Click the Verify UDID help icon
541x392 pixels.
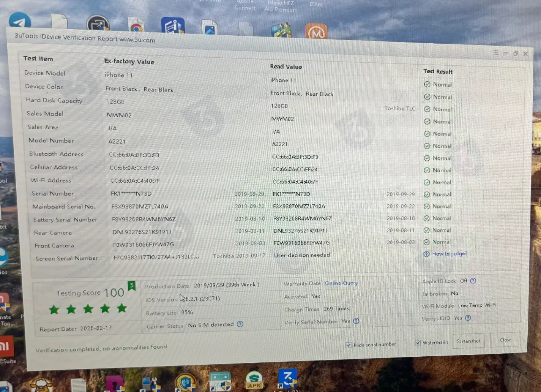(468, 318)
